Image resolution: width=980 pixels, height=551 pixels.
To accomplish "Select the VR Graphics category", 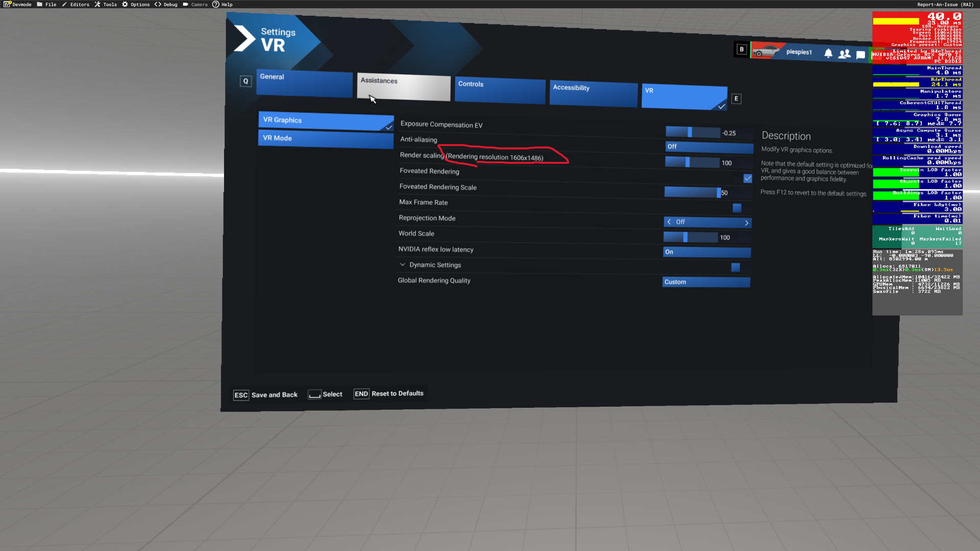I will 326,121.
